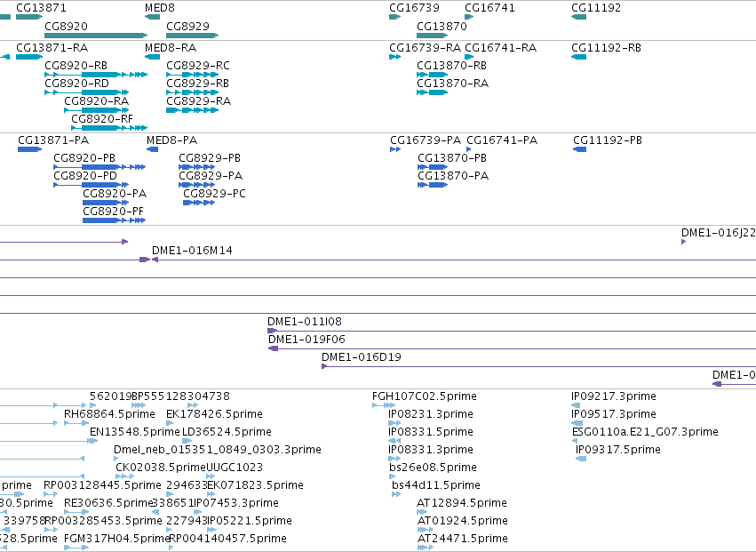Viewport: 756px width, 552px height.
Task: Click protein CG13871-PA
Action: coord(53,140)
